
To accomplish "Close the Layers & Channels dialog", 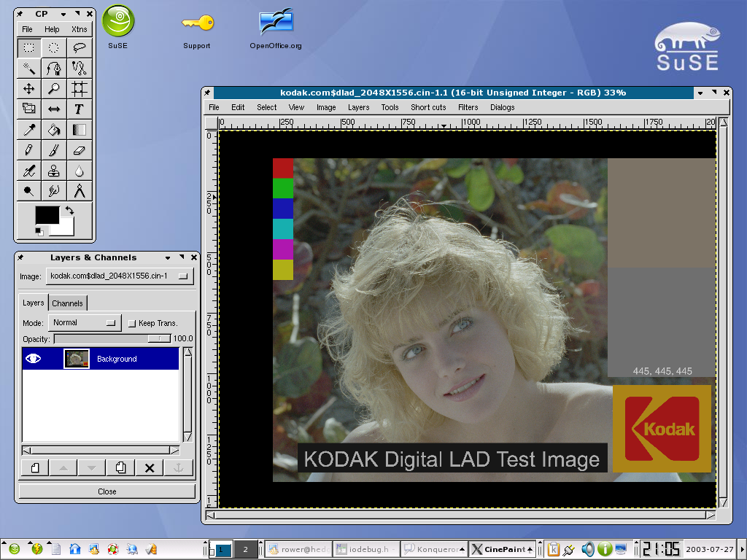I will coord(193,257).
